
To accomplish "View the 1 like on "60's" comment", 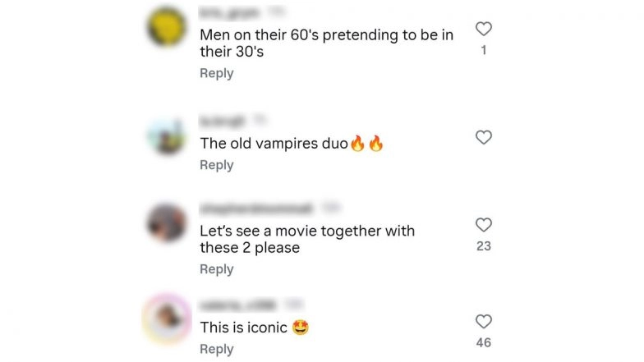I will point(483,50).
